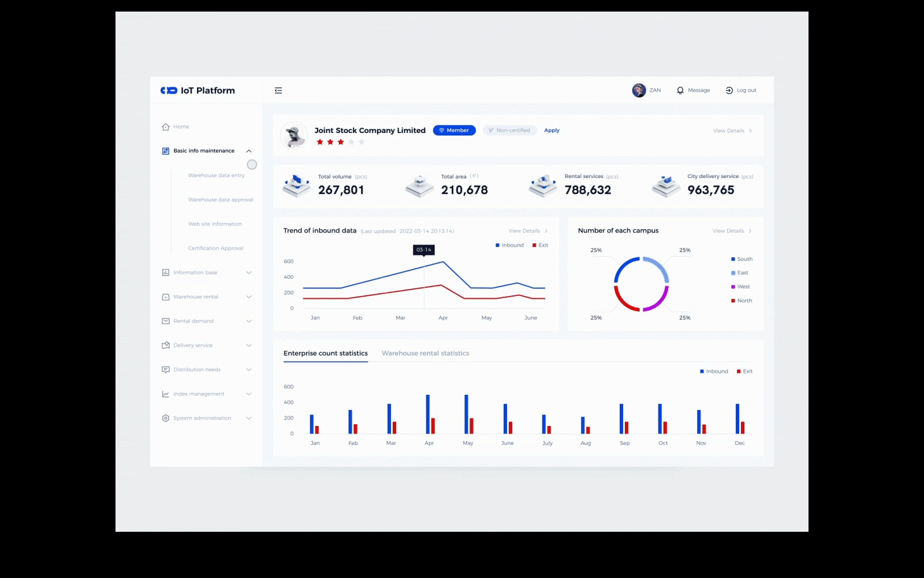The image size is (924, 578).
Task: Click the City delivery value 963,765
Action: (x=711, y=190)
